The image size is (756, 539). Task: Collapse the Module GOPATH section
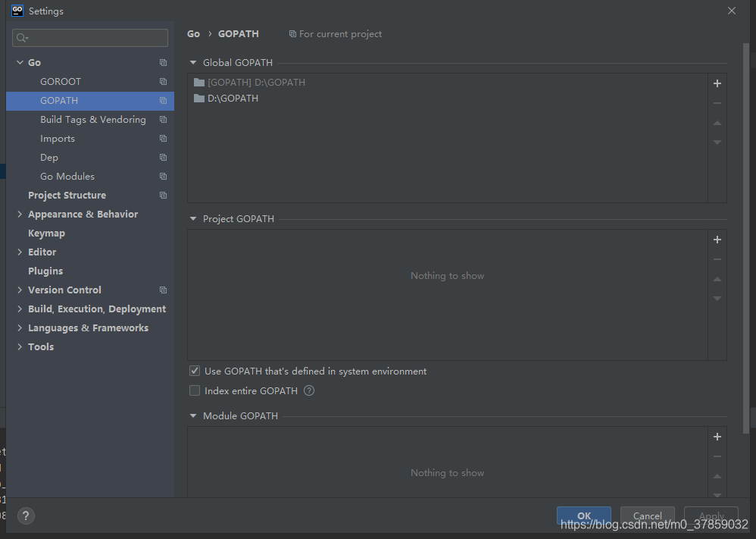193,416
